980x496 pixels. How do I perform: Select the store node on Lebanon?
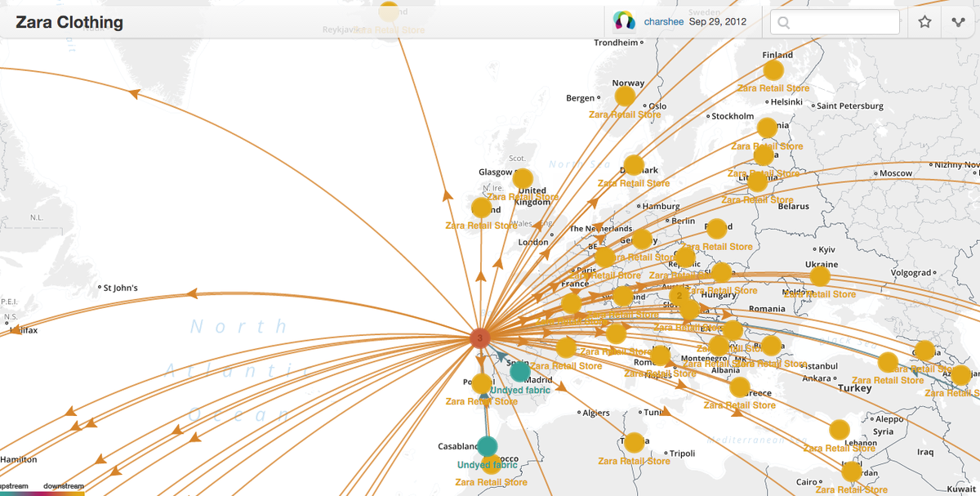(840, 430)
